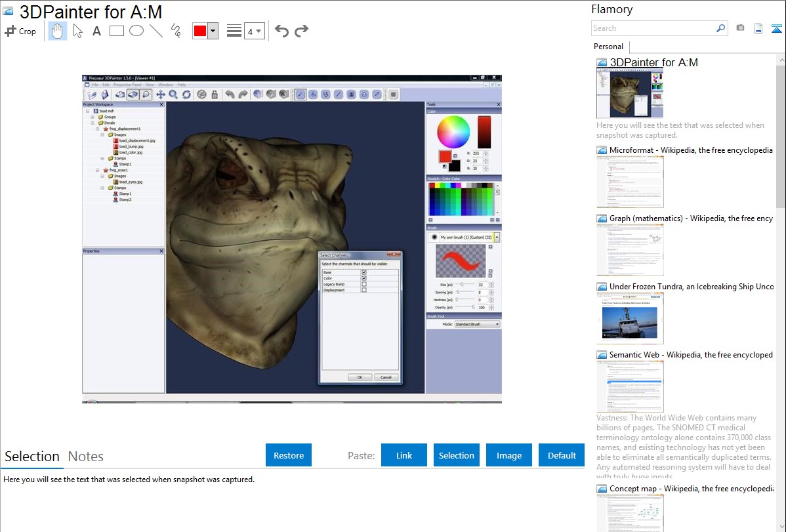Click the Link paste button
Image resolution: width=786 pixels, height=532 pixels.
[404, 455]
